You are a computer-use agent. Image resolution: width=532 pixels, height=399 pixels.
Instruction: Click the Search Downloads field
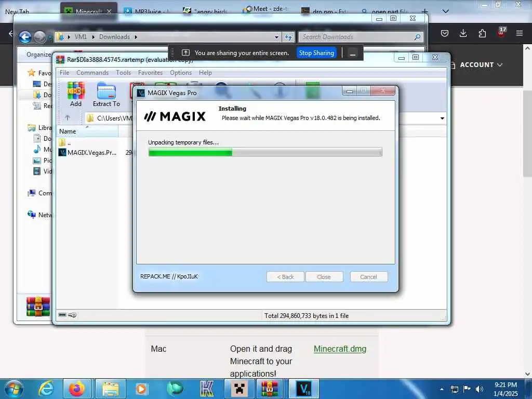click(x=361, y=37)
